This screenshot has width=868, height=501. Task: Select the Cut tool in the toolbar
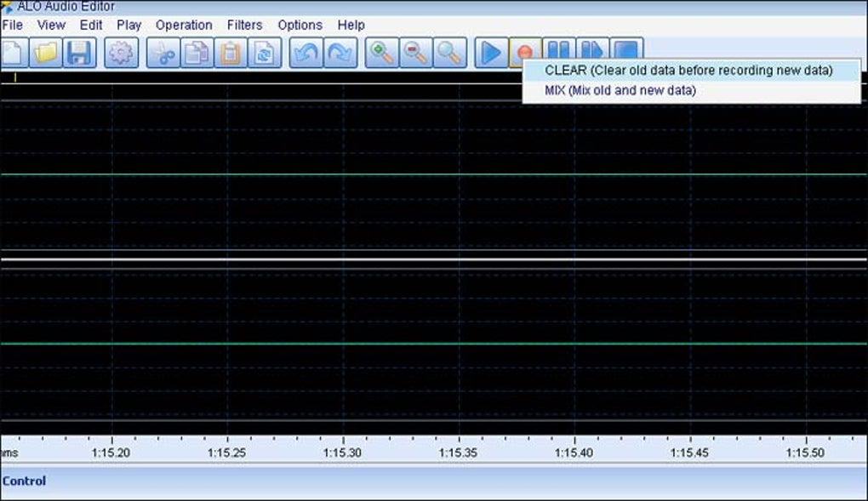coord(163,53)
